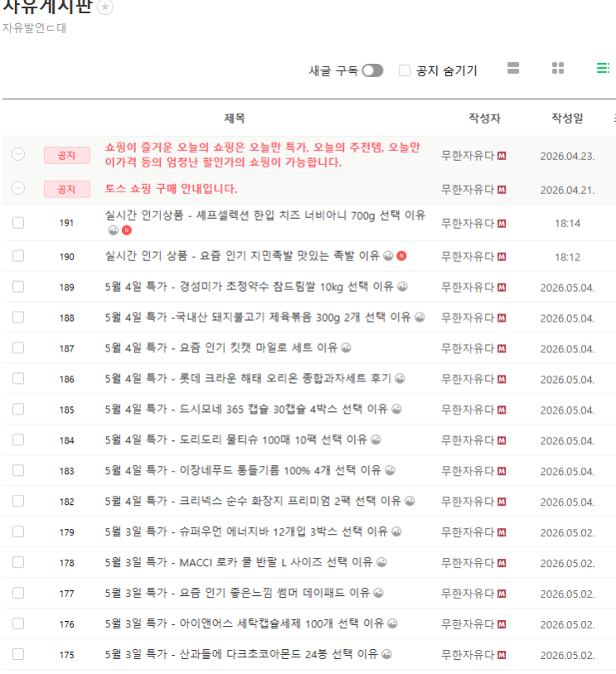The image size is (616, 674).
Task: Check the box for post 177
Action: coord(18,594)
